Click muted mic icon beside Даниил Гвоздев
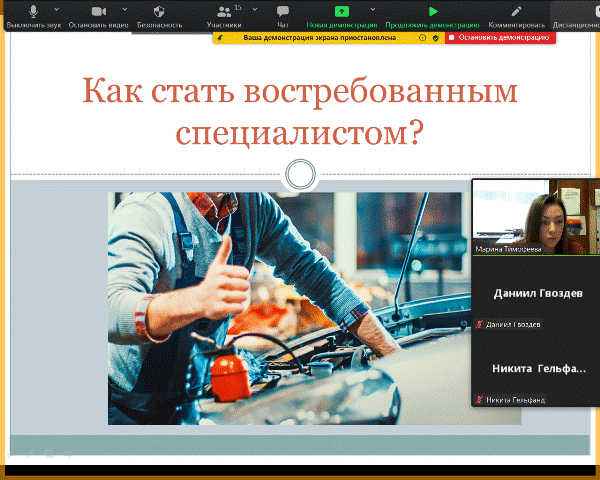 pyautogui.click(x=480, y=325)
